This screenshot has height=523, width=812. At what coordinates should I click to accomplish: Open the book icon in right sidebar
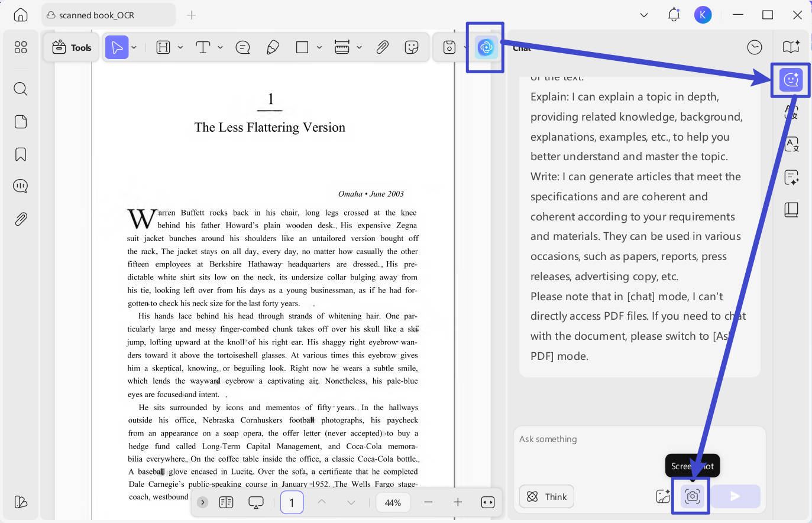791,210
